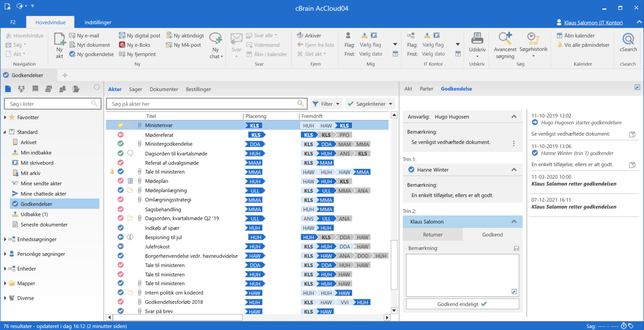Open the cSearch tool
Screen dimensions: 644x330
point(628,43)
